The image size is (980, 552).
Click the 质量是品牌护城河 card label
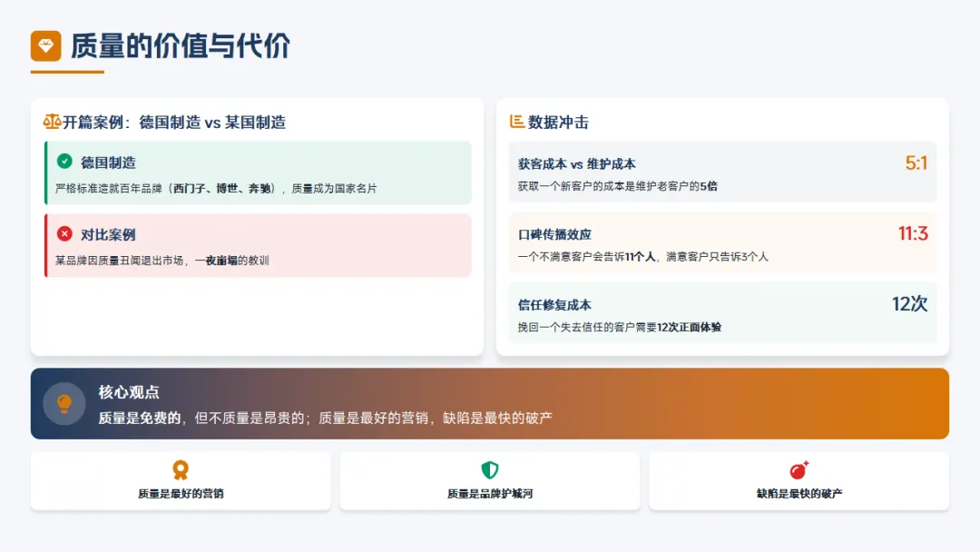click(x=490, y=494)
